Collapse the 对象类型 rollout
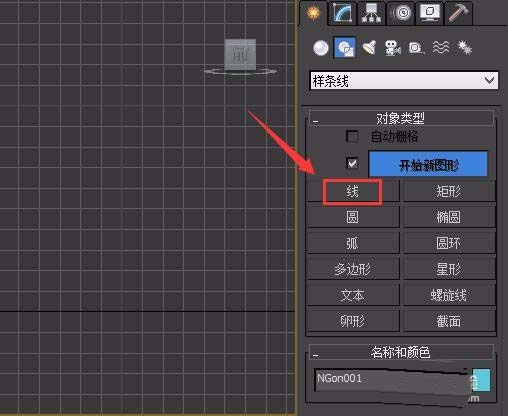Image resolution: width=508 pixels, height=416 pixels. tap(401, 118)
